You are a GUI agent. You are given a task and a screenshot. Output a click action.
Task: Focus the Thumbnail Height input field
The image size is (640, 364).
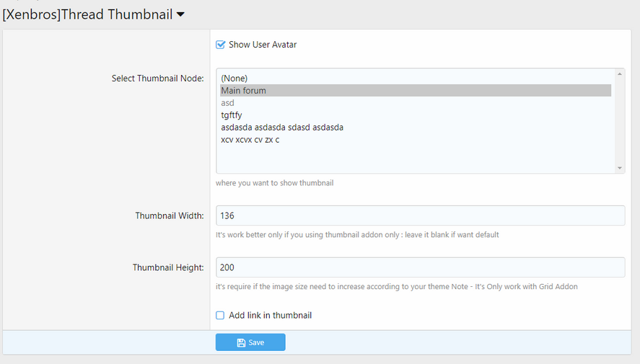(x=420, y=267)
